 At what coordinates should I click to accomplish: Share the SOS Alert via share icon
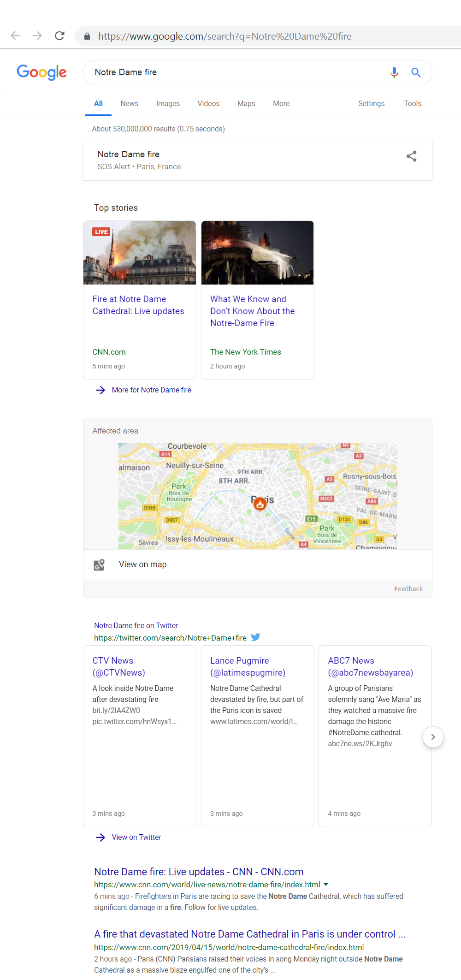click(411, 156)
